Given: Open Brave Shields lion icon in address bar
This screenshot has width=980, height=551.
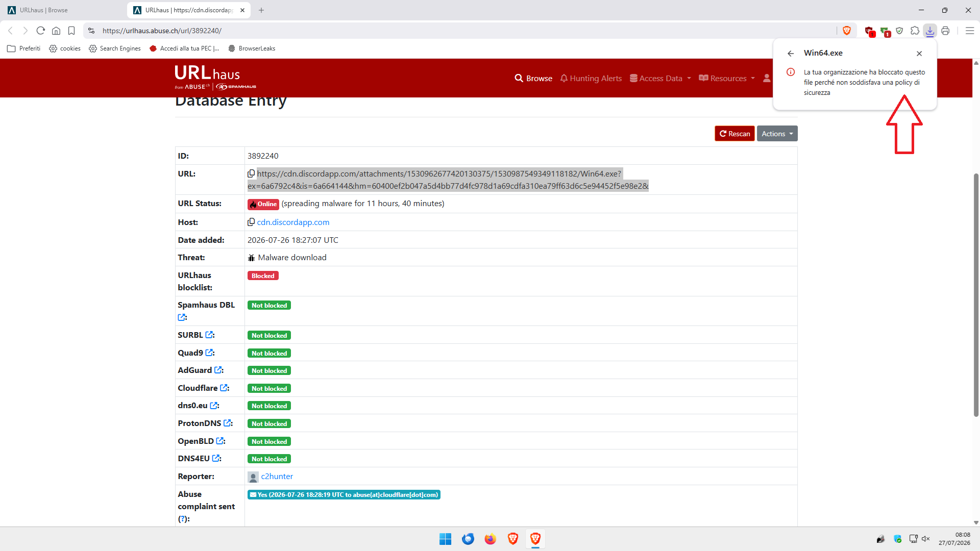Looking at the screenshot, I should coord(847,31).
